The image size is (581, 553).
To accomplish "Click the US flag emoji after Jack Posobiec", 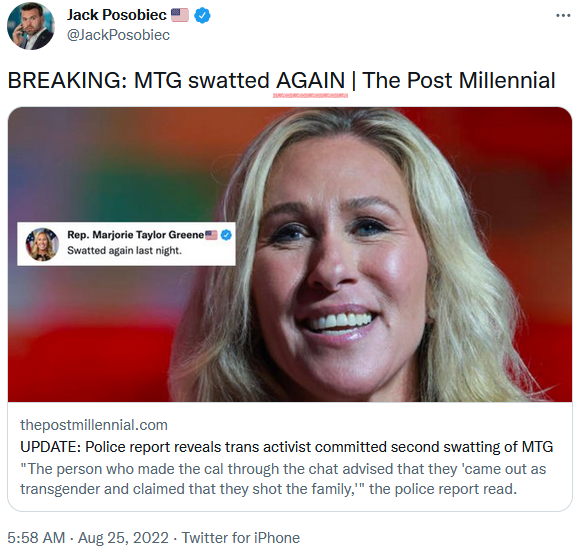I will 180,15.
